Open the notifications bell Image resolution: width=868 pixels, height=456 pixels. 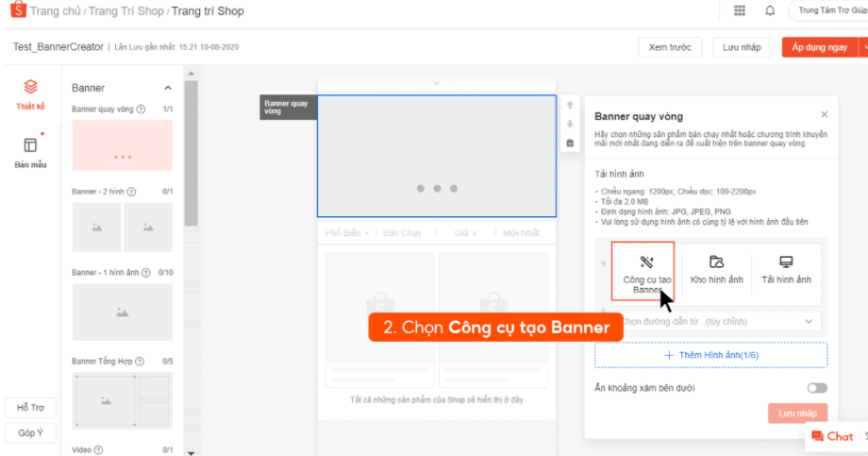tap(770, 11)
